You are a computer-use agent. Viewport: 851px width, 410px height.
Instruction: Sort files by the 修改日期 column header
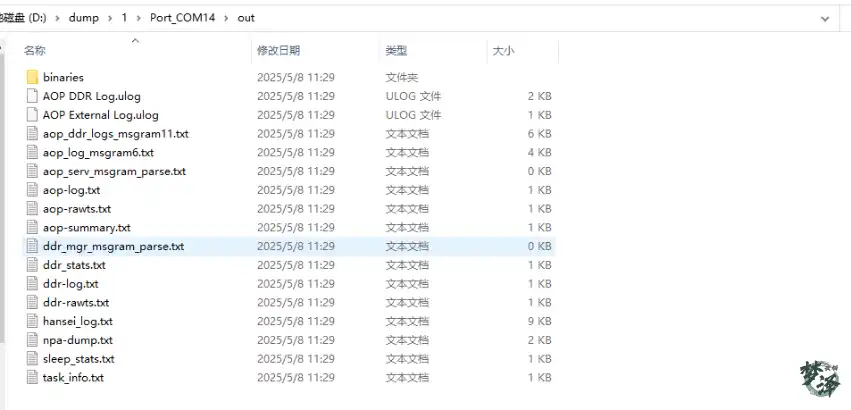coord(278,50)
